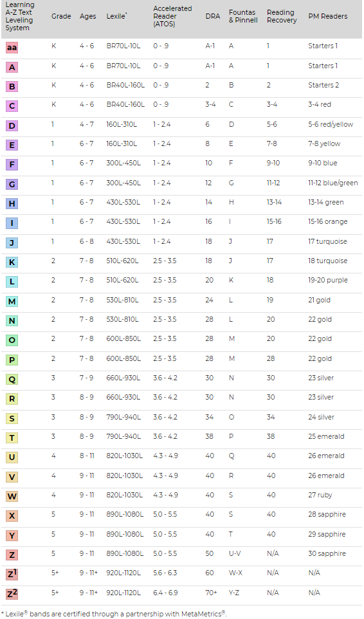Select the Accelerated Reader (ATOS) header
Image resolution: width=364 pixels, height=619 pixels.
click(x=172, y=16)
